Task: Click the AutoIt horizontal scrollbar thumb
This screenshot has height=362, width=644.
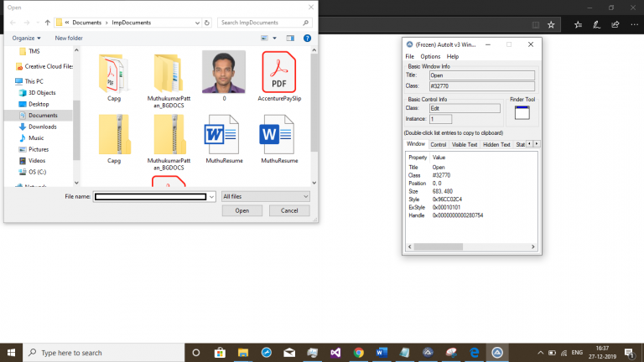Action: pos(439,246)
